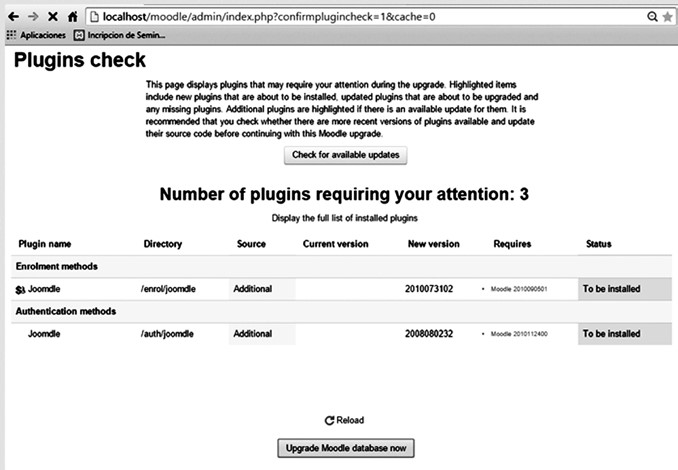Click new version 2010073102
Viewport: 678px width, 470px height.
point(429,289)
